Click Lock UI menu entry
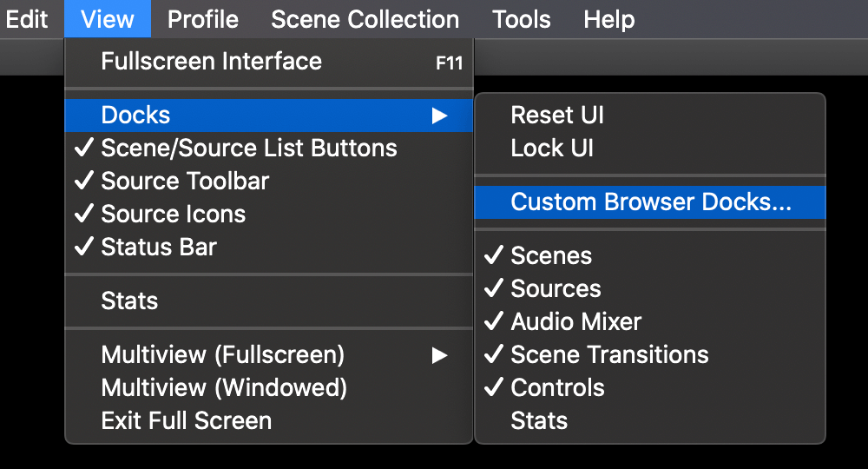The width and height of the screenshot is (868, 469). click(x=552, y=149)
